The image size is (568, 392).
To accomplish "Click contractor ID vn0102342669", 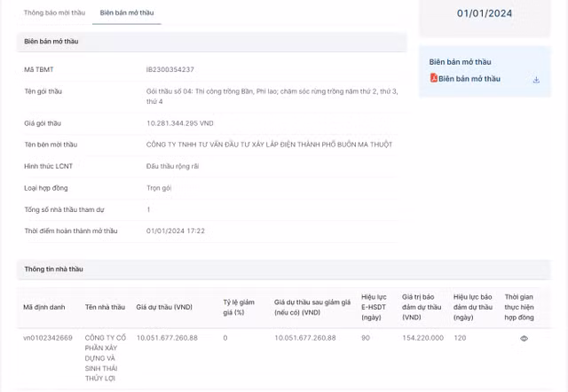I will click(x=48, y=338).
